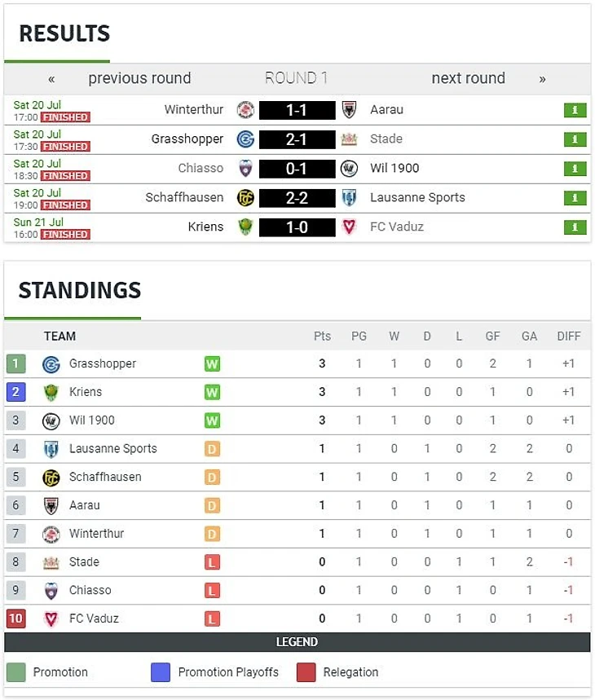The height and width of the screenshot is (700, 595).
Task: Click the FC Vaduz crest in standings
Action: [x=51, y=619]
